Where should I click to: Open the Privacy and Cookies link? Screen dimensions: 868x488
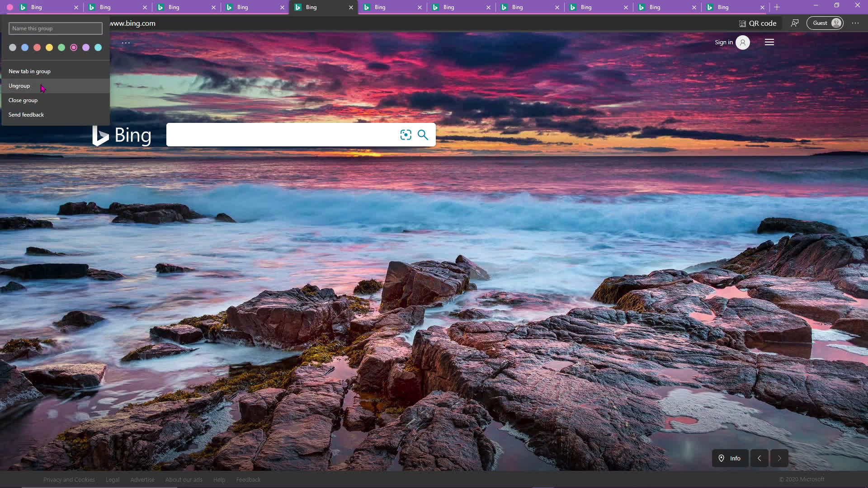click(x=69, y=479)
